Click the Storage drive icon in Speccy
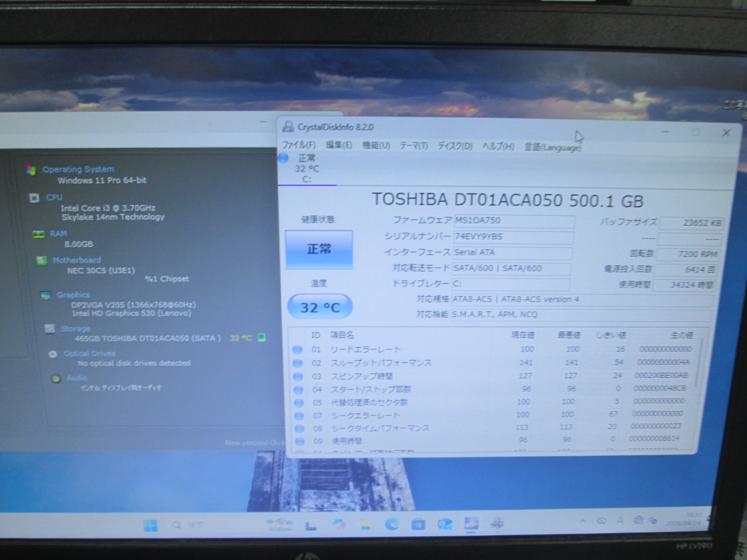Image resolution: width=747 pixels, height=560 pixels. [49, 329]
